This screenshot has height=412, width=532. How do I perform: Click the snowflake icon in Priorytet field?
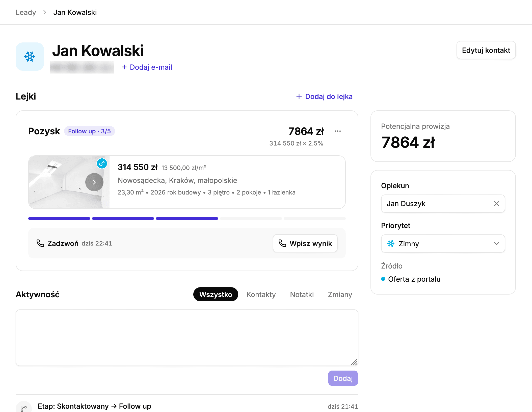coord(391,244)
